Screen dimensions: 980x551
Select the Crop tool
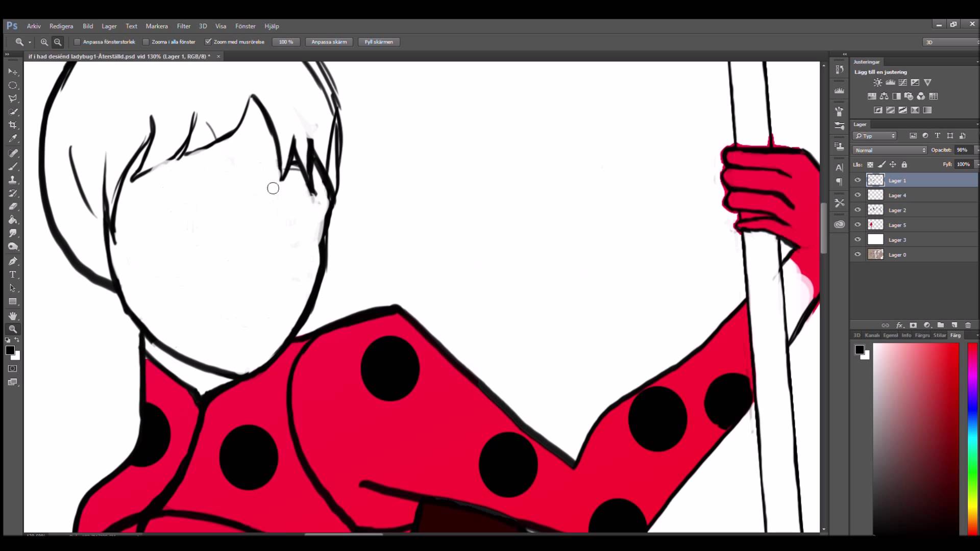13,124
